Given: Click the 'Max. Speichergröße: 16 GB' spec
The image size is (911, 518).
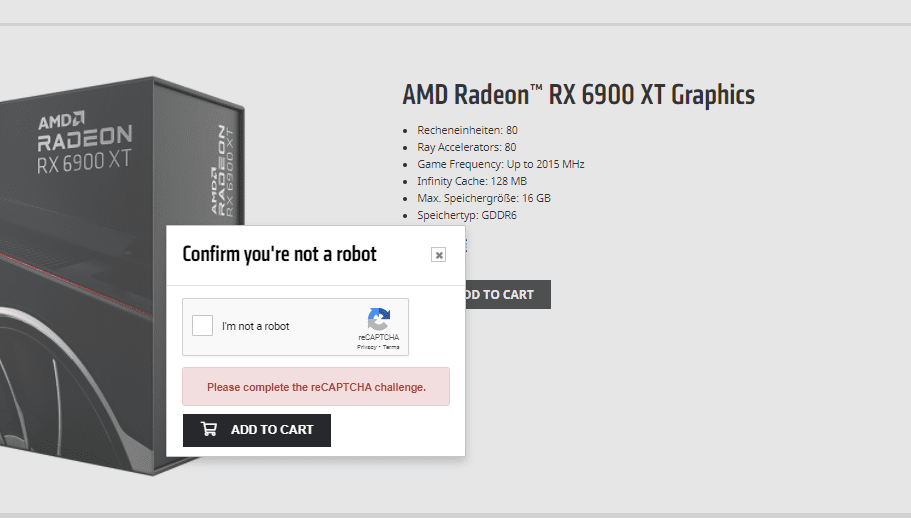Looking at the screenshot, I should click(484, 198).
